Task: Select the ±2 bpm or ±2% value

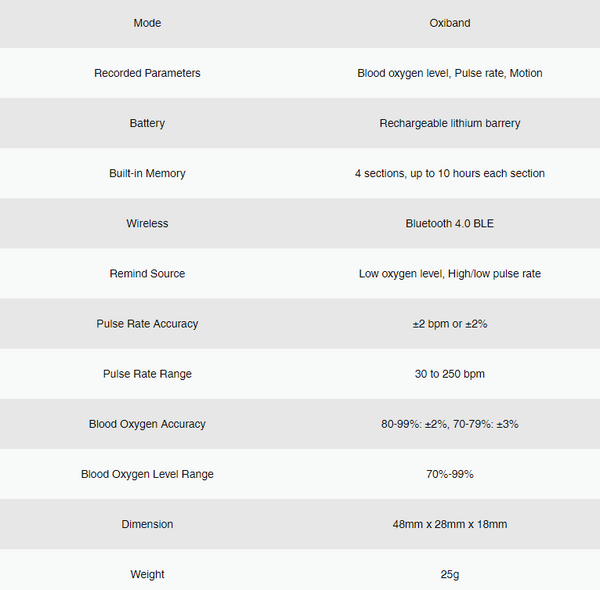Action: coord(450,324)
